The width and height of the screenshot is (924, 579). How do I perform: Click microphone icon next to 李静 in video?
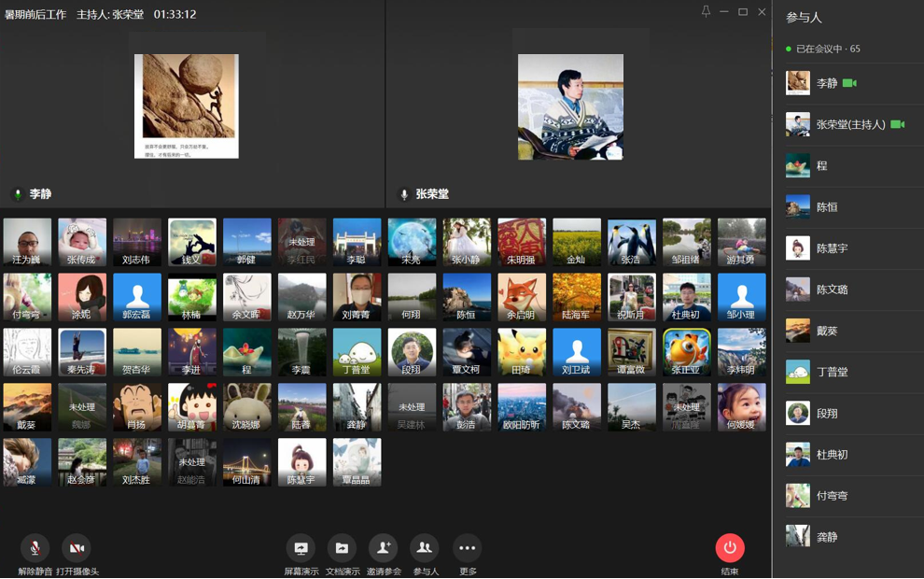click(17, 194)
